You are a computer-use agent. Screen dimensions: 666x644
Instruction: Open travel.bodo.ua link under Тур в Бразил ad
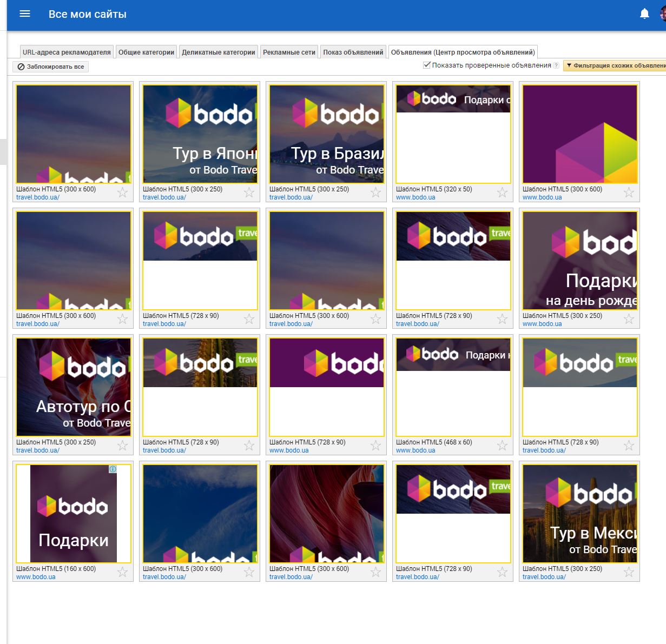(x=291, y=197)
